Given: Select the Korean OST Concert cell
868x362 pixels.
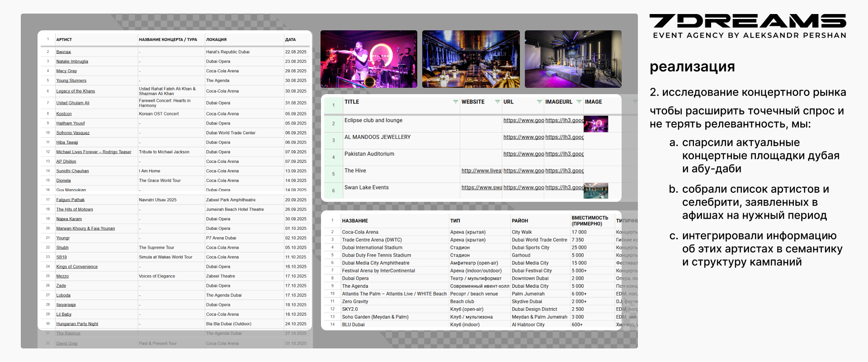Looking at the screenshot, I should pyautogui.click(x=171, y=114).
